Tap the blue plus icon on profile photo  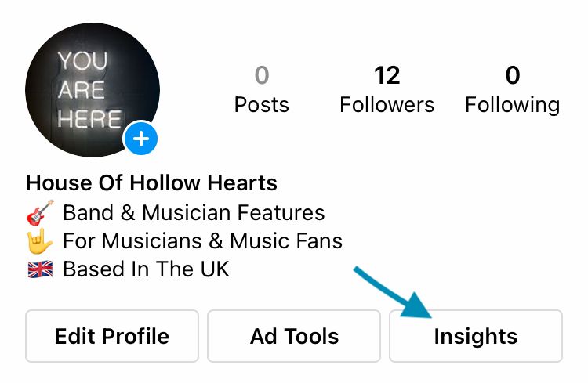click(x=140, y=139)
